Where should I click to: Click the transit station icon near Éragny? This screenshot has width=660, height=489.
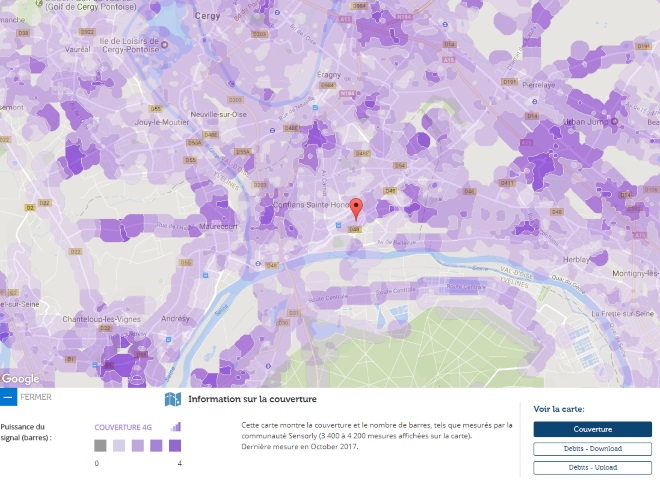tap(315, 108)
